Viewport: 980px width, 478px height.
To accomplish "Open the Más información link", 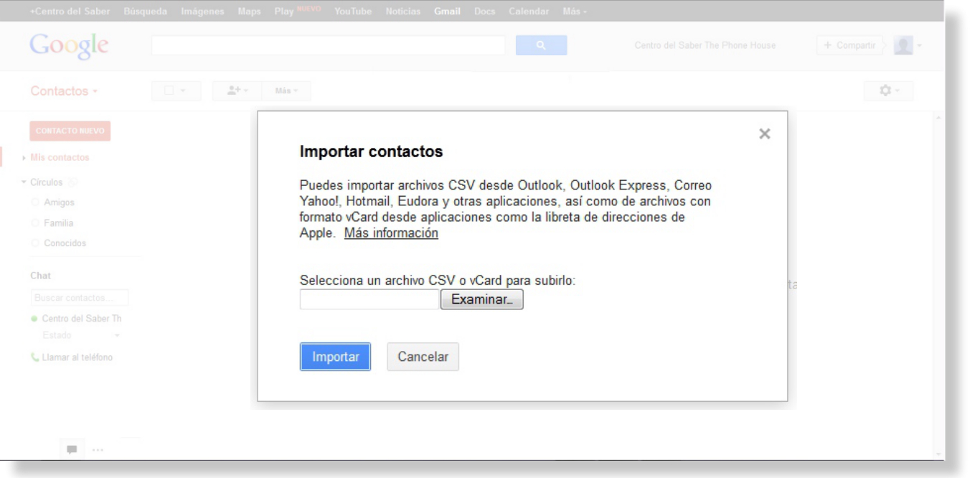I will (391, 233).
